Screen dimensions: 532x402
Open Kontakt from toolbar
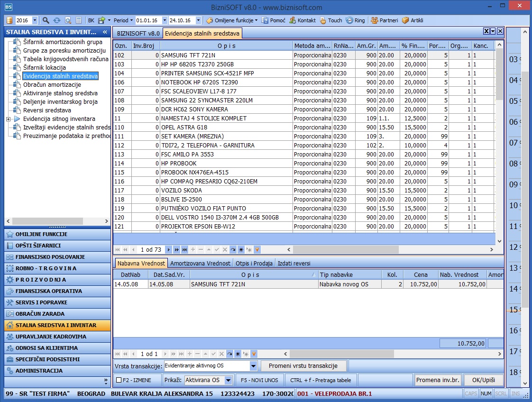tap(303, 20)
